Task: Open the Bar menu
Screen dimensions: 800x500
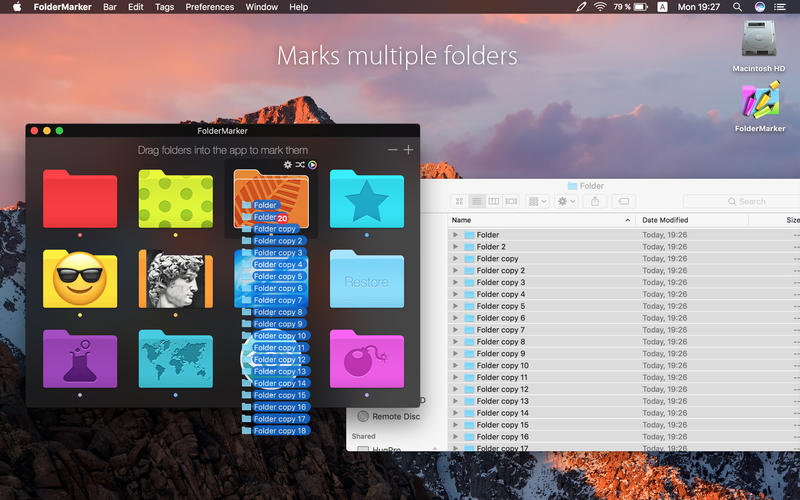Action: coord(110,7)
